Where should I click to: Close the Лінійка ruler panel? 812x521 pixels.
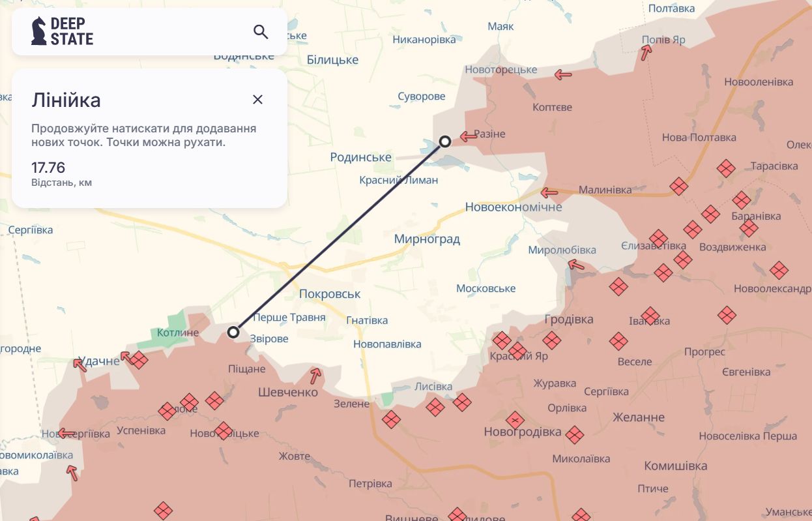click(257, 99)
